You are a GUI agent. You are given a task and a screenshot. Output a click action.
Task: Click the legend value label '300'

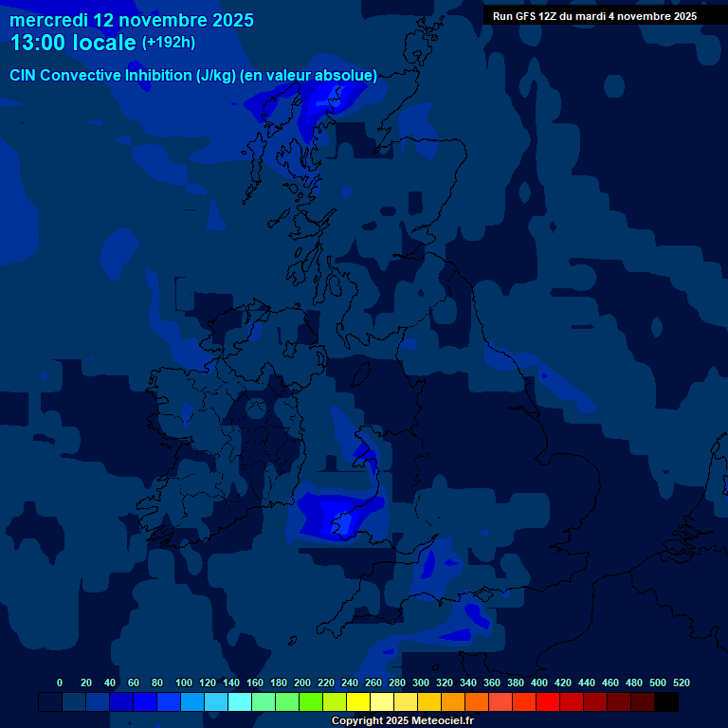pos(420,682)
